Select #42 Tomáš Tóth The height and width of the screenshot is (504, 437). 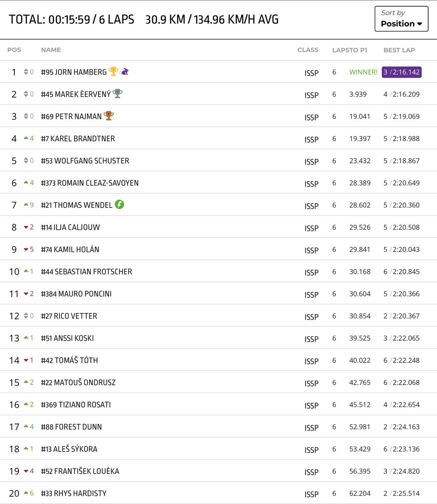tap(69, 360)
